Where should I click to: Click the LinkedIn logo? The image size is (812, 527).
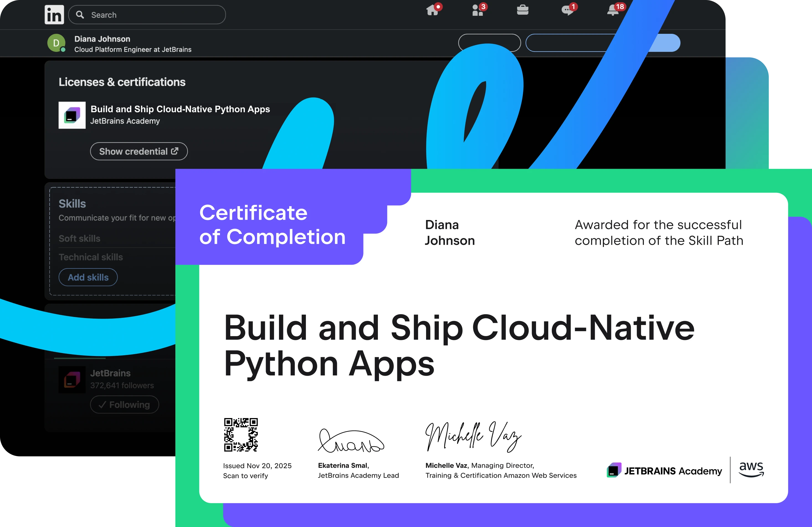pos(54,14)
